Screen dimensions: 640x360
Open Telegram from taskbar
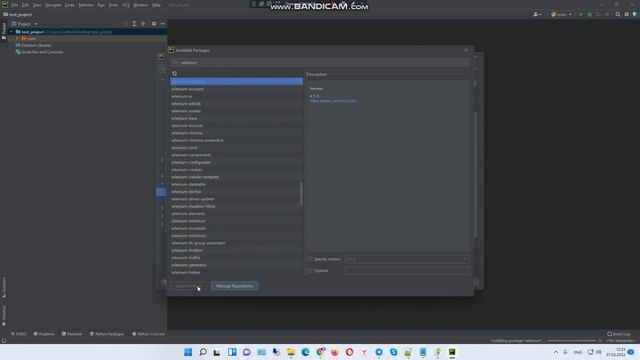379,352
